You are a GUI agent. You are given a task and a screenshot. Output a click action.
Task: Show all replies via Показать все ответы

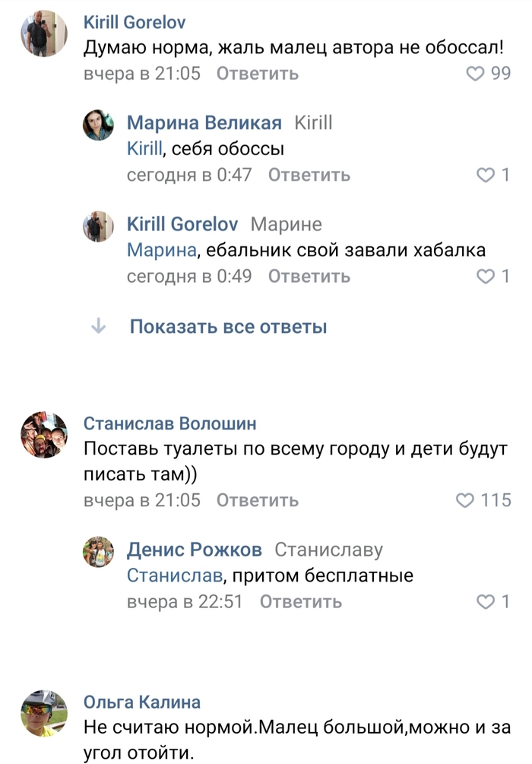pos(228,327)
